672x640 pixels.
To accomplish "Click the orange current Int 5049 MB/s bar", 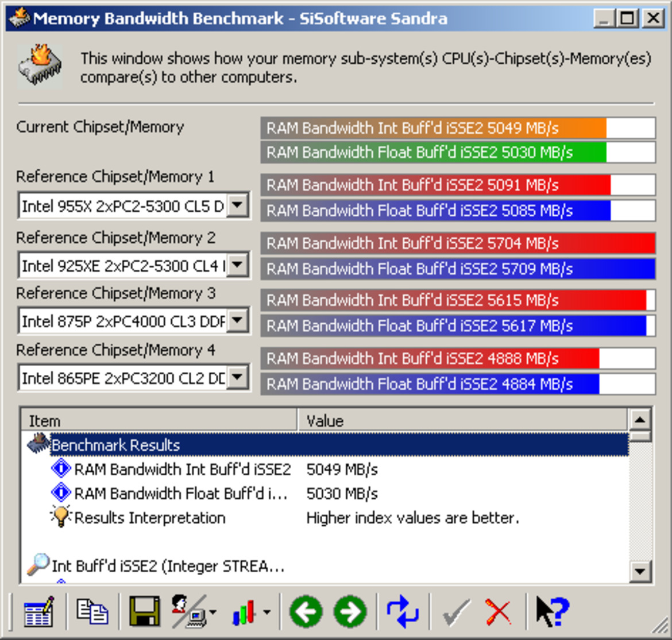I will pos(458,127).
